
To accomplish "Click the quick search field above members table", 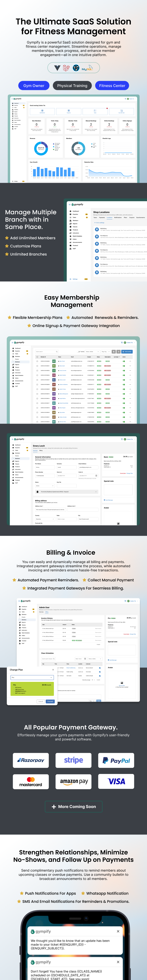I will pos(47,352).
